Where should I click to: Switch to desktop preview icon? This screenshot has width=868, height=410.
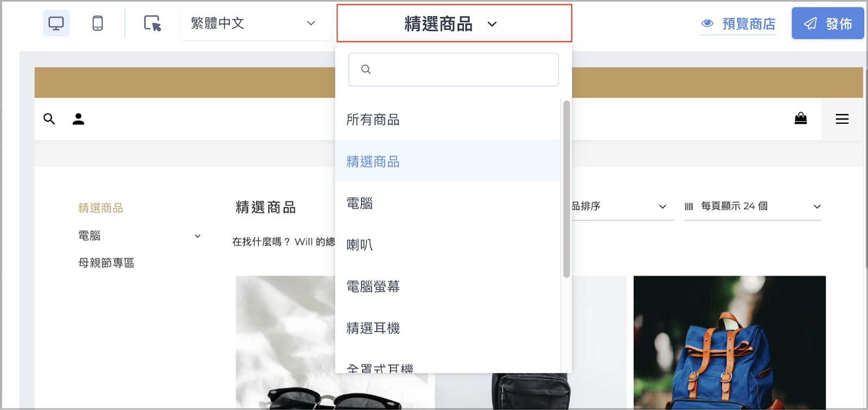coord(56,23)
